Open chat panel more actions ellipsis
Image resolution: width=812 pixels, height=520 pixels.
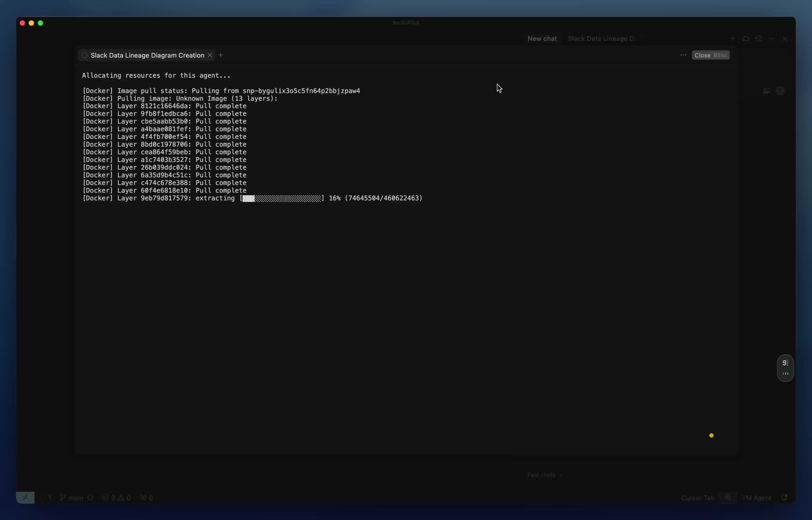tap(772, 39)
